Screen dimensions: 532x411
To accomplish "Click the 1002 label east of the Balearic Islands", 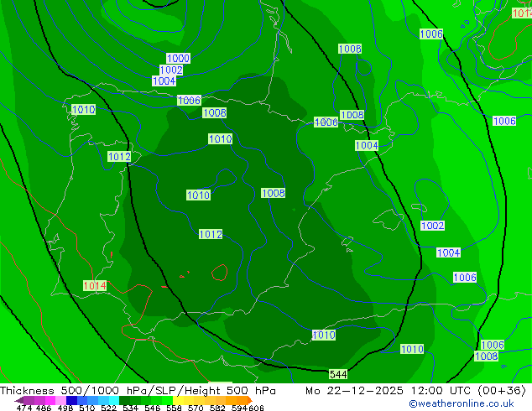I will tap(433, 226).
